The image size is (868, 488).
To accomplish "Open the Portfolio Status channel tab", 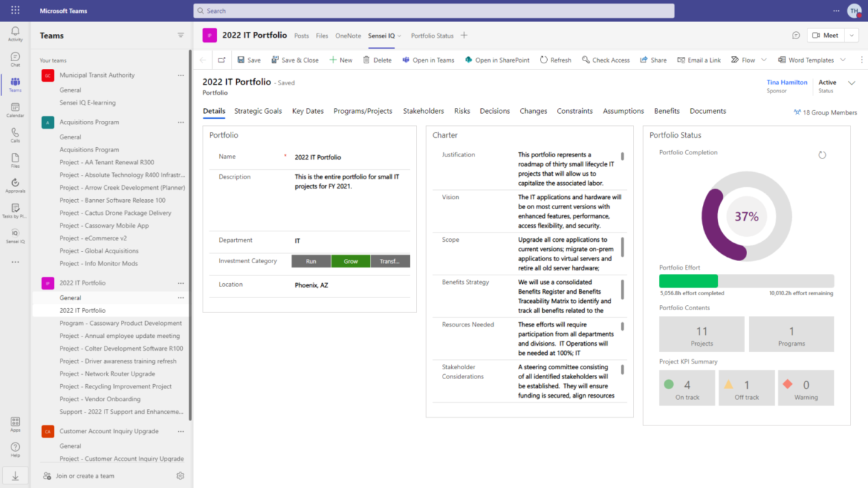I will click(433, 36).
